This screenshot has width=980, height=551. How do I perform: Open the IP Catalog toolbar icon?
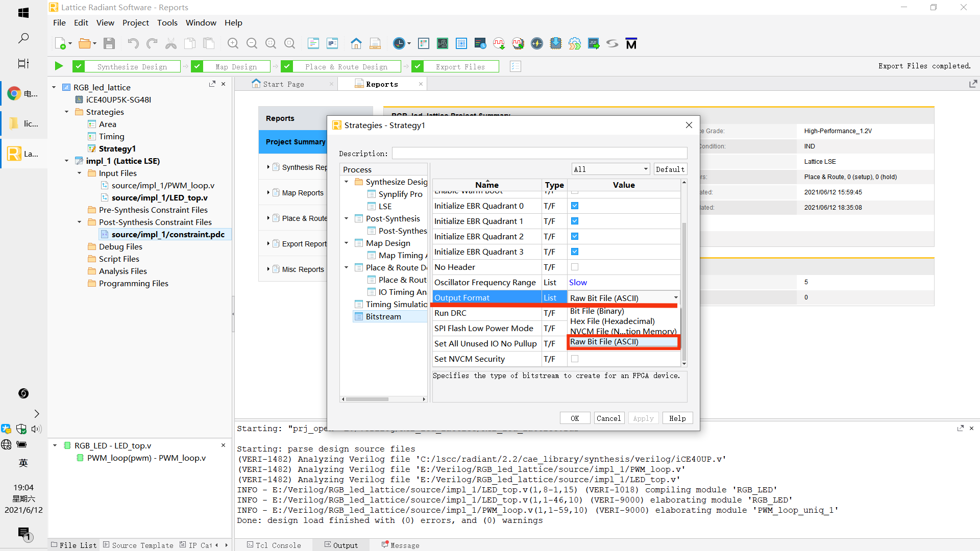tap(332, 43)
